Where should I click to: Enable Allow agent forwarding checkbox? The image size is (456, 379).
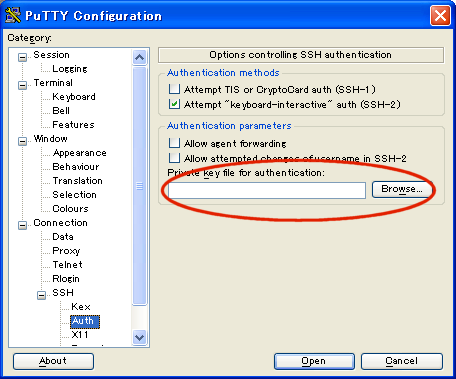(x=174, y=143)
